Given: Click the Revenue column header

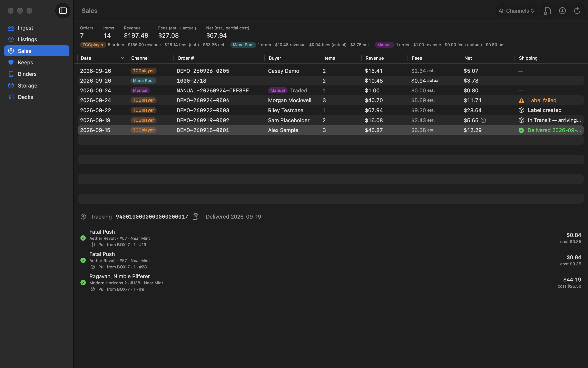Looking at the screenshot, I should (374, 58).
